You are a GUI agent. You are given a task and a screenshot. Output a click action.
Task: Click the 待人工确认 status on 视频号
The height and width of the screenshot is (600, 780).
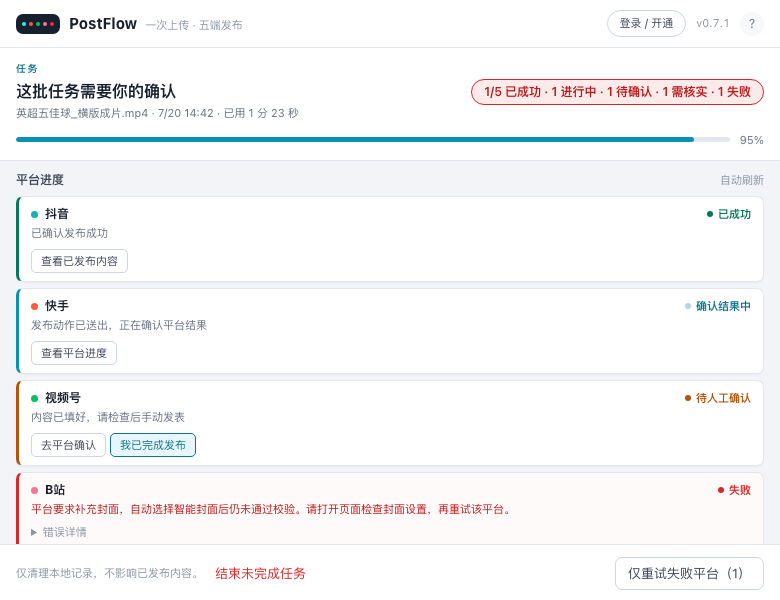(x=718, y=399)
